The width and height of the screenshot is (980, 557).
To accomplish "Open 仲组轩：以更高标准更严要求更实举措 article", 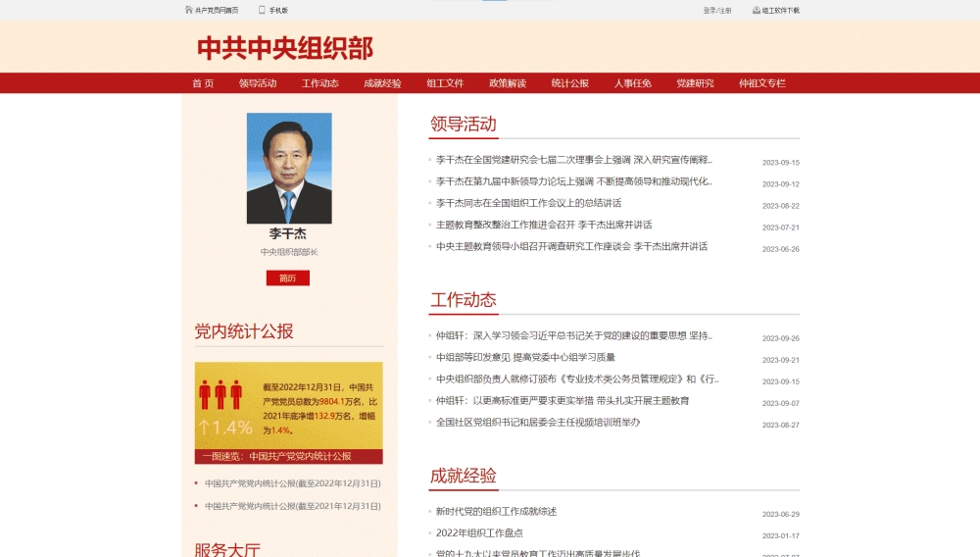I will click(563, 401).
